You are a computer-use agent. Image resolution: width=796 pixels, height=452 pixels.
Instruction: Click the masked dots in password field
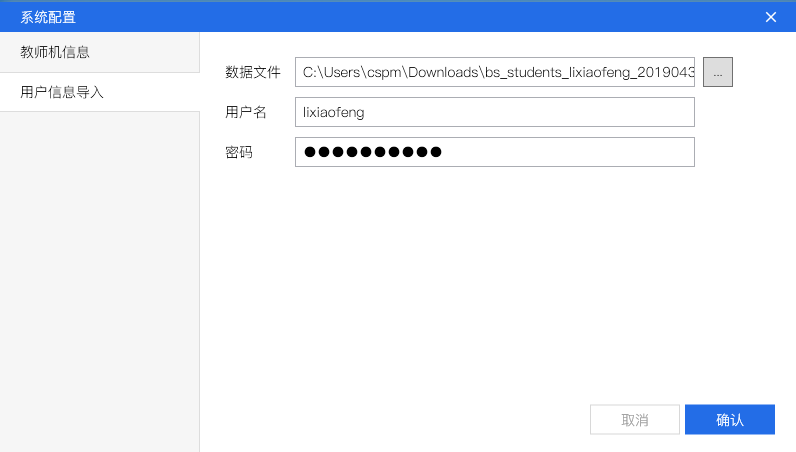click(372, 152)
